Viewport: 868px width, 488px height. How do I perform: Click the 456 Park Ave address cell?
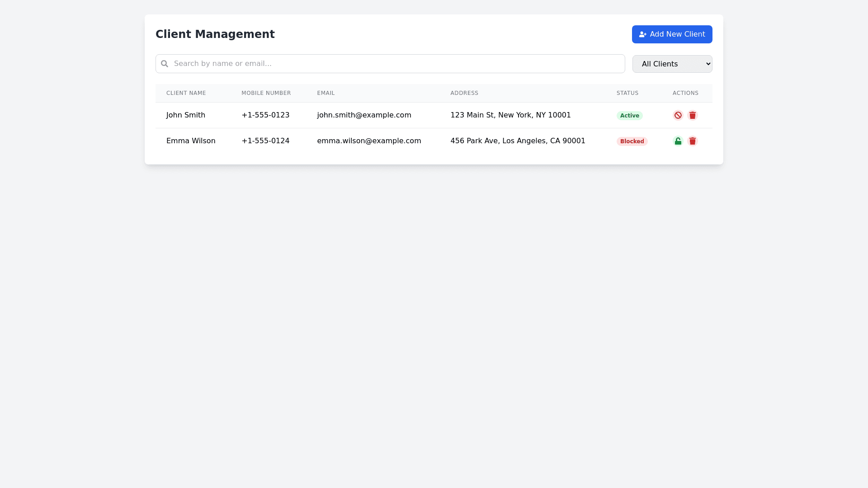tap(517, 141)
